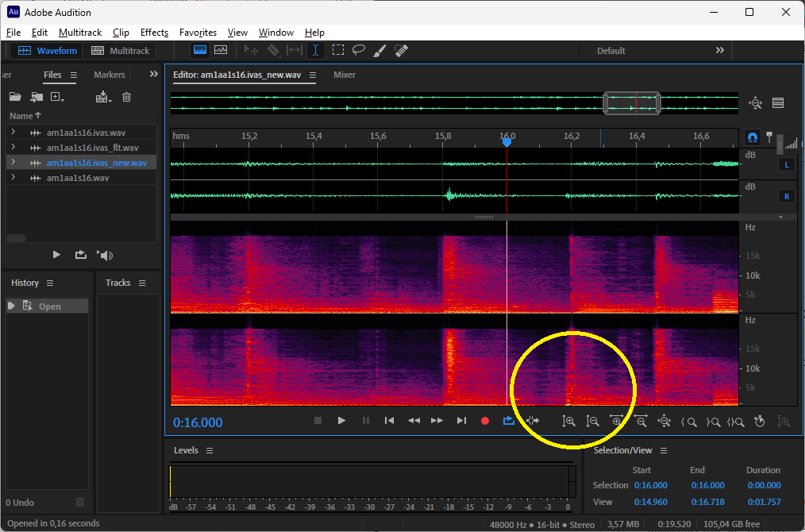This screenshot has width=805, height=532.
Task: Select the Lasso Selection tool
Action: click(359, 50)
